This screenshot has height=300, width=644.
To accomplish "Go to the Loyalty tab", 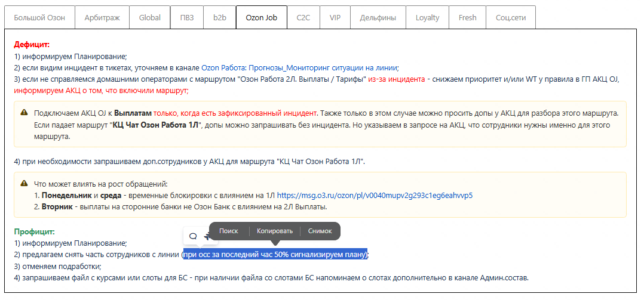I will (x=427, y=18).
